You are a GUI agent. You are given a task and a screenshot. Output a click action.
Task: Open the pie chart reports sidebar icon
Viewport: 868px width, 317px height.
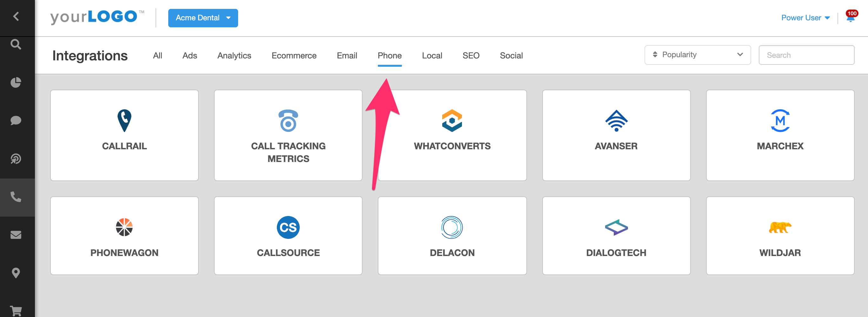pyautogui.click(x=16, y=82)
